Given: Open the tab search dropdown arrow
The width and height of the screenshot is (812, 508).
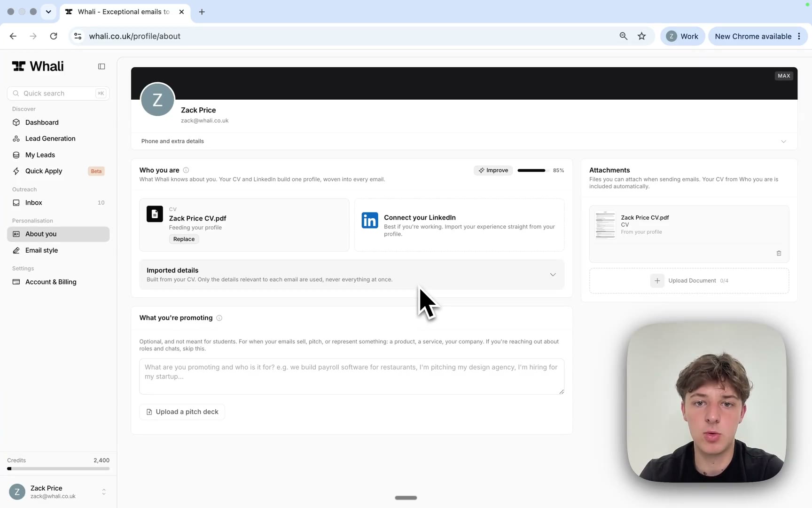Looking at the screenshot, I should tap(48, 12).
